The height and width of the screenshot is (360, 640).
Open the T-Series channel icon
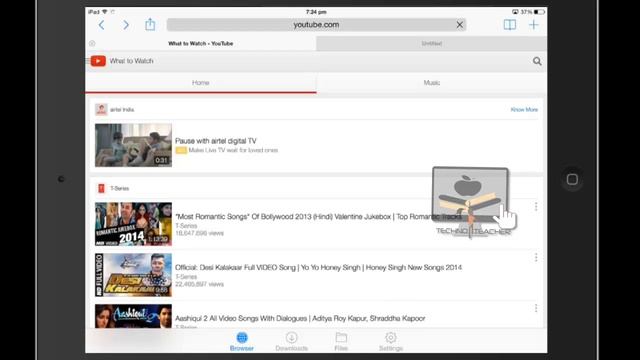coord(101,188)
